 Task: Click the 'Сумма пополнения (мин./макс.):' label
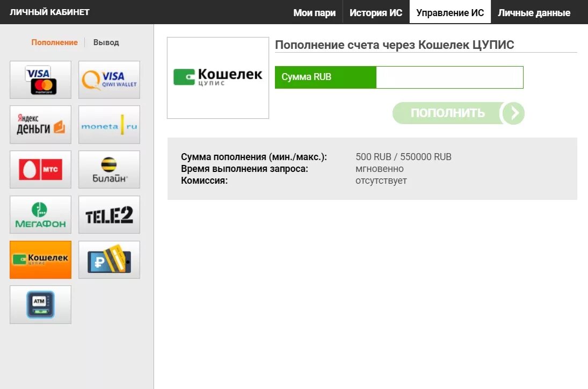click(x=254, y=157)
